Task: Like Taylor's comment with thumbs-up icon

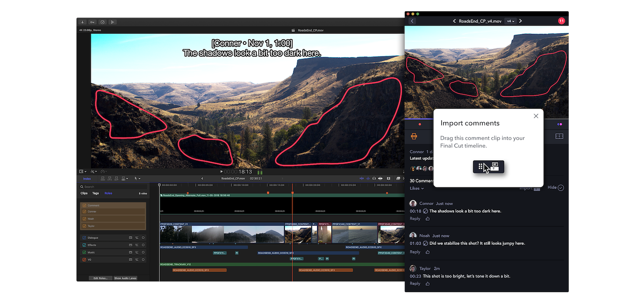Action: pyautogui.click(x=428, y=284)
